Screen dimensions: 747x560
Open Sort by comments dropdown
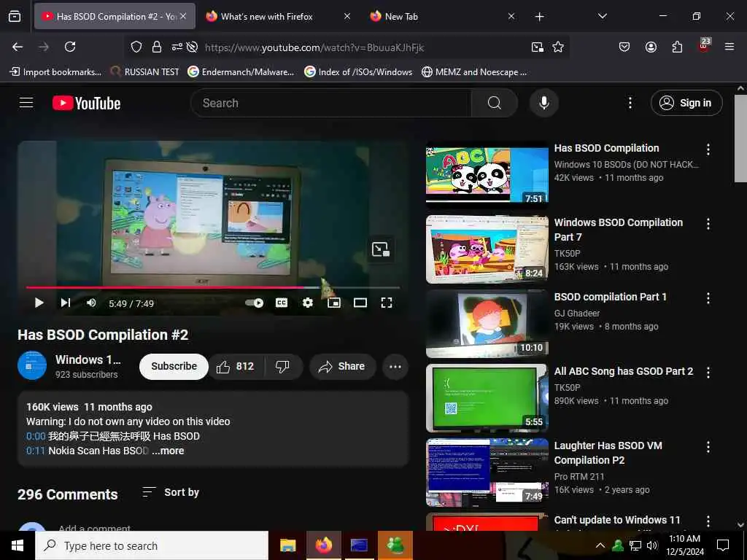point(171,492)
